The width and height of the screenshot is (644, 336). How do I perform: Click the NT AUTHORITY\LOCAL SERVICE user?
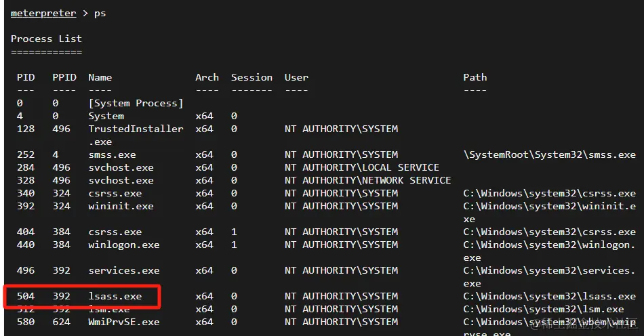[362, 167]
